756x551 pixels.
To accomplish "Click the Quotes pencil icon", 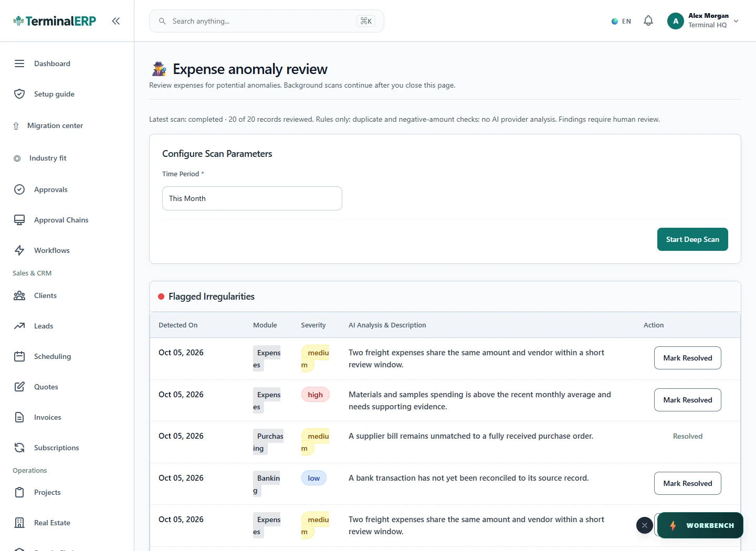I will 19,387.
